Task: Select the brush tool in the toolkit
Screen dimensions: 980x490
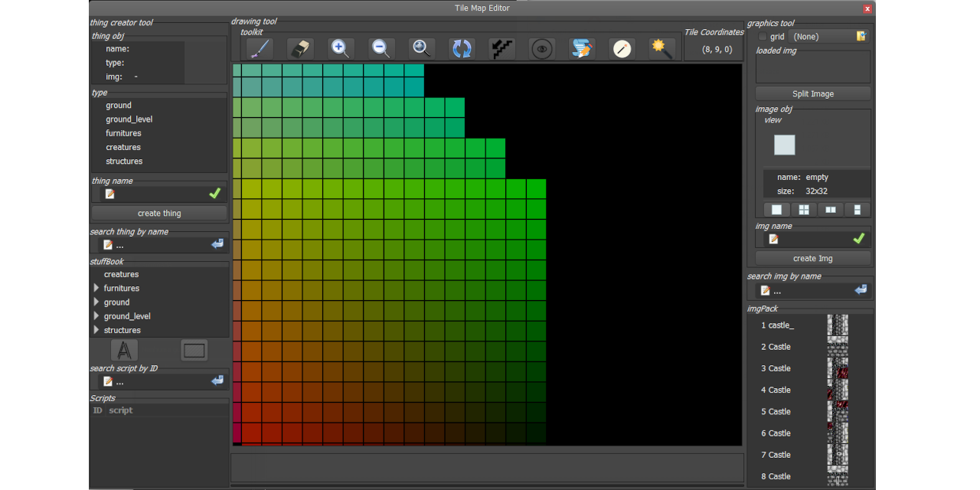Action: pyautogui.click(x=259, y=48)
